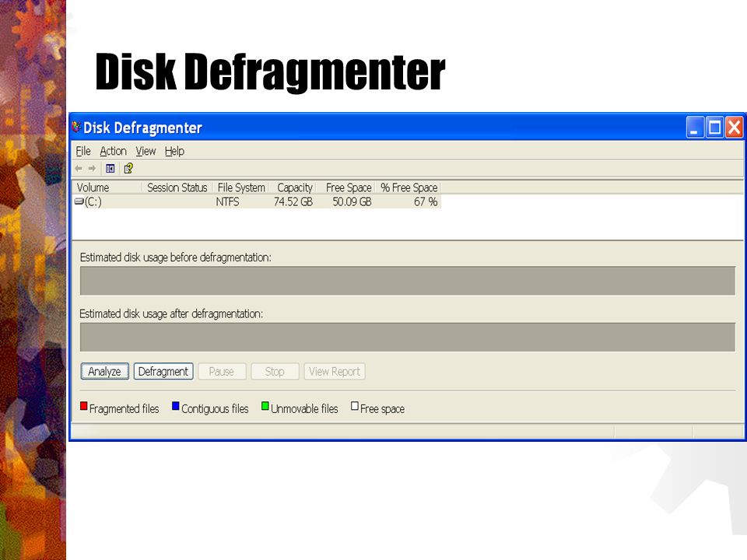The width and height of the screenshot is (747, 560).
Task: Select the (C:) drive icon
Action: [x=79, y=201]
